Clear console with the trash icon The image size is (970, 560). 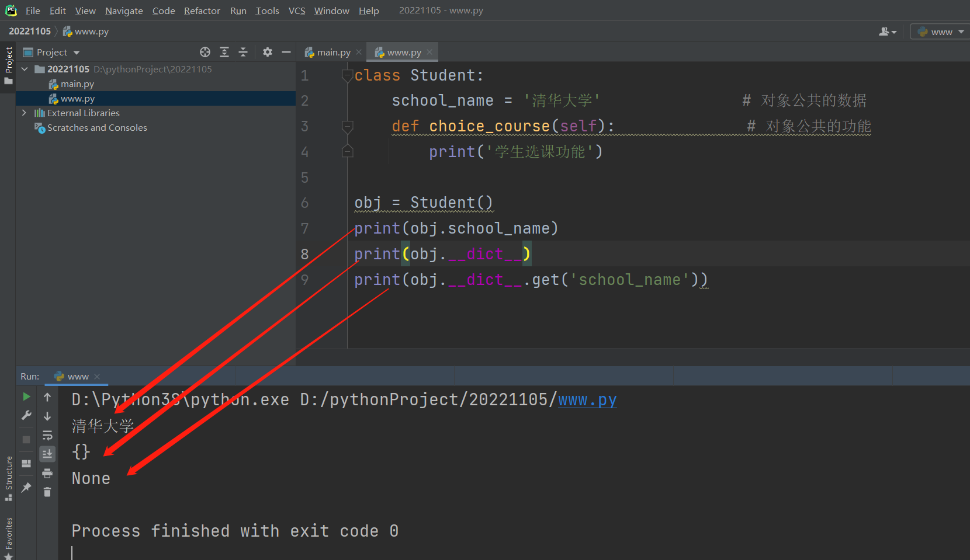coord(47,492)
